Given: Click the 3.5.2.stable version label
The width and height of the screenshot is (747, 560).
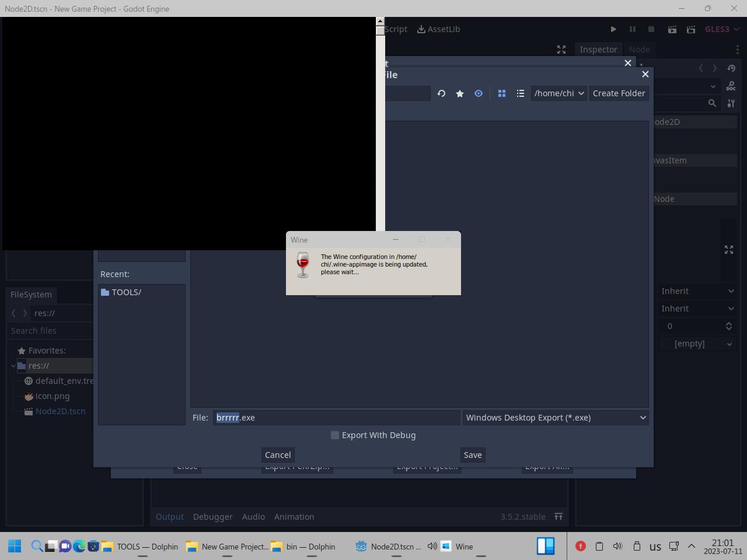Looking at the screenshot, I should (523, 517).
